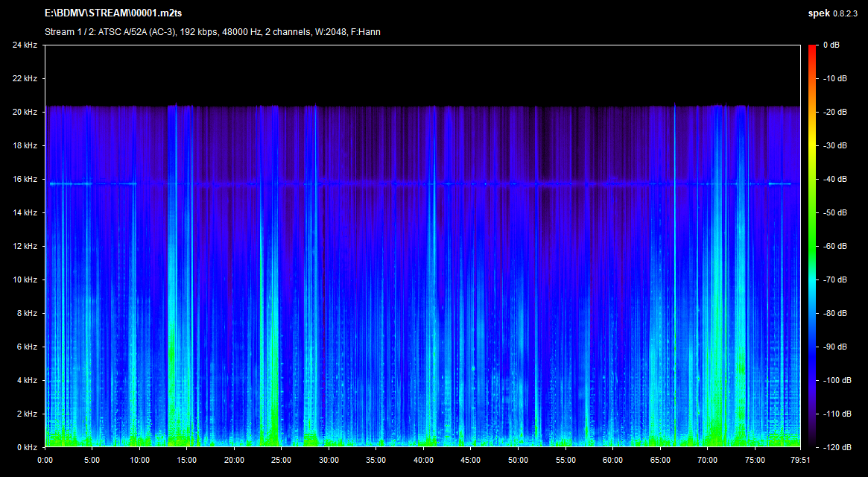Click the -120 dB scale label
The height and width of the screenshot is (477, 868).
(x=834, y=447)
